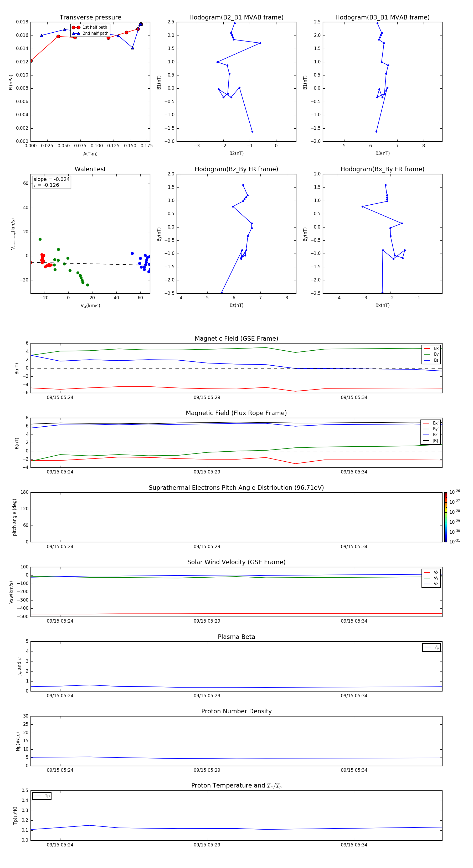This screenshot has height=868, width=473.
Task: Click the "Vsw(km/s)" axis label
Action: (x=11, y=592)
